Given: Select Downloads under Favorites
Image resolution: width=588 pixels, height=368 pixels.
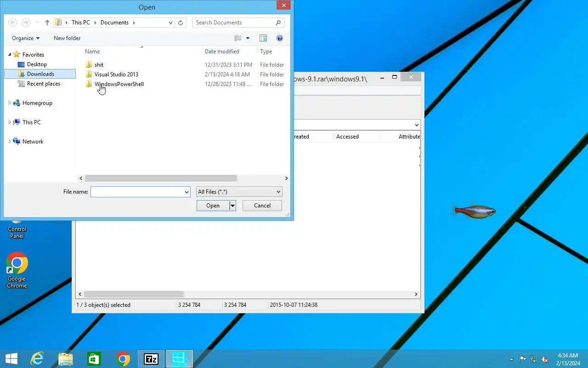Looking at the screenshot, I should [x=40, y=74].
